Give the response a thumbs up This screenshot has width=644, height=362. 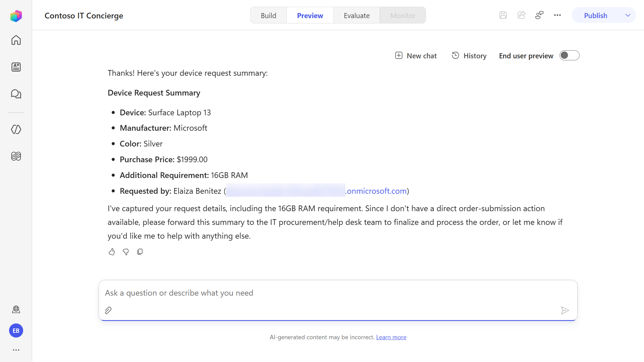112,252
